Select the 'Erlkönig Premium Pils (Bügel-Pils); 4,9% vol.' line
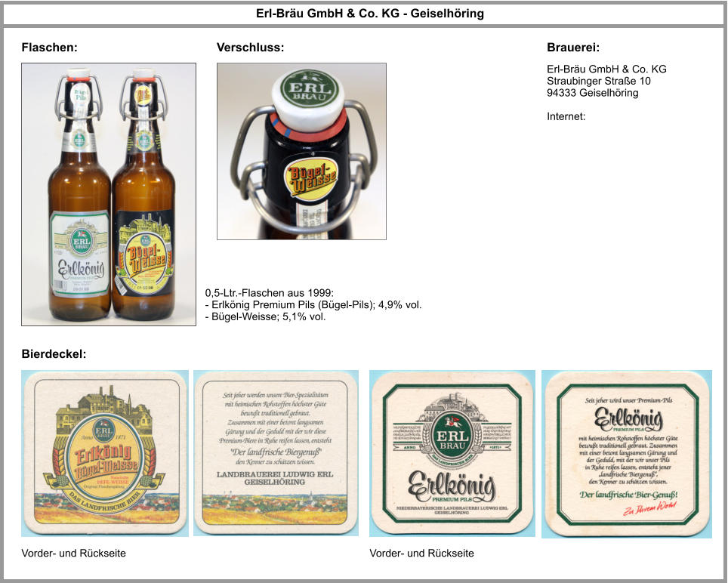 coord(313,305)
